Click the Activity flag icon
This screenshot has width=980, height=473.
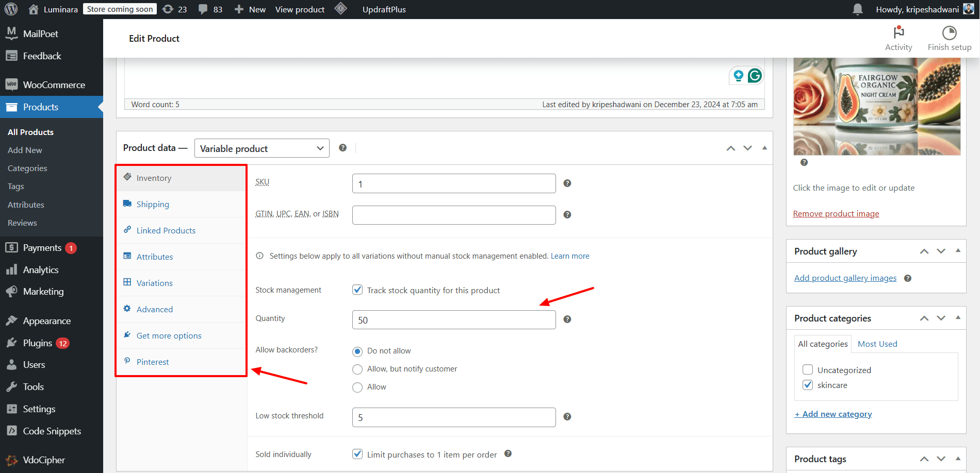[x=899, y=33]
